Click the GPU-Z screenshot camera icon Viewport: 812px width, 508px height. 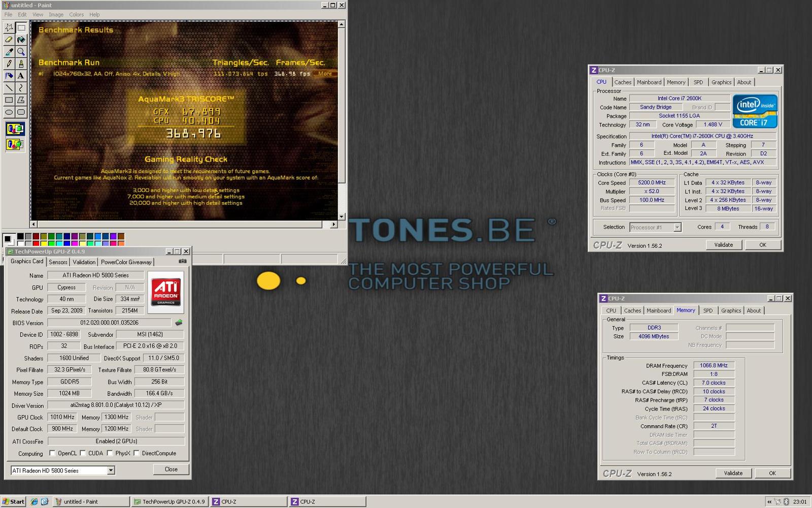(x=183, y=261)
